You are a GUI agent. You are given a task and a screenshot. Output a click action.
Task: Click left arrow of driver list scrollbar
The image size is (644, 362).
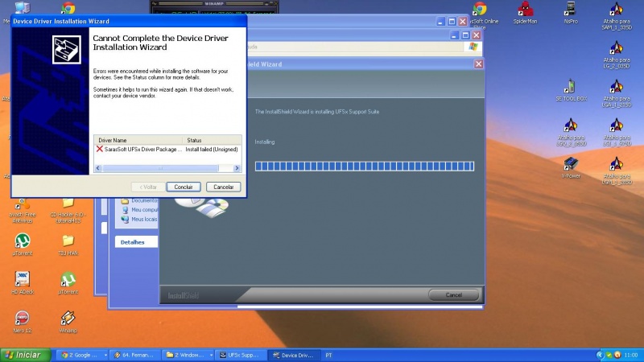(97, 168)
